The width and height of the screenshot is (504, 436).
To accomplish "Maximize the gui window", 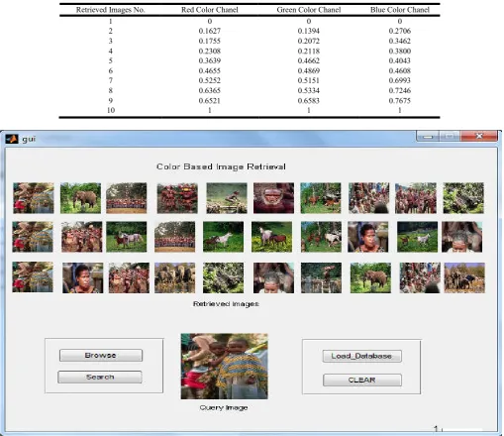I will pos(450,136).
